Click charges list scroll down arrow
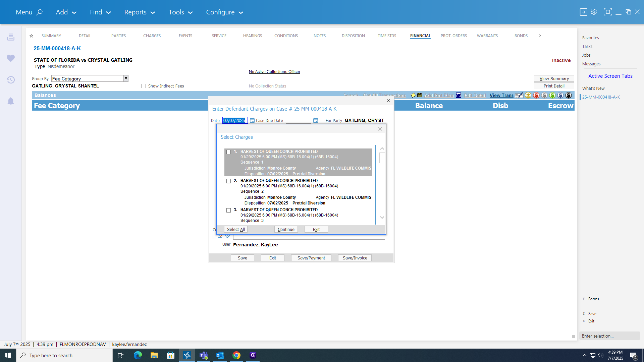 pyautogui.click(x=382, y=218)
